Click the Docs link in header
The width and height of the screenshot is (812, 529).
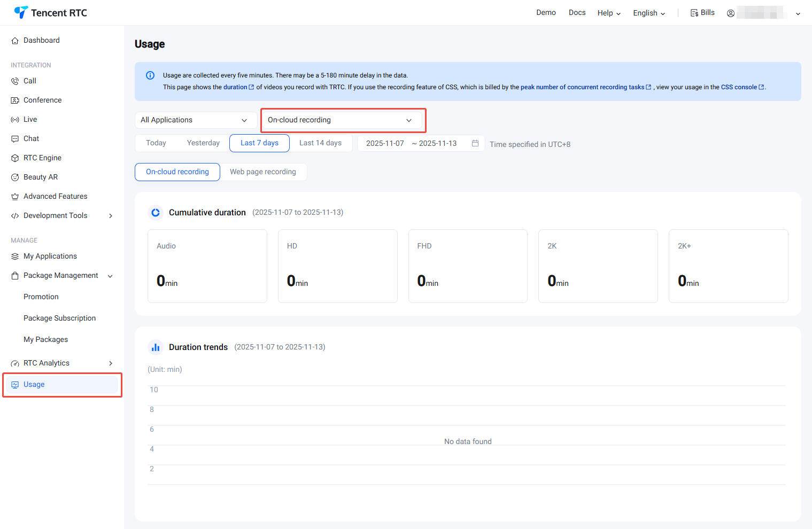click(x=577, y=13)
